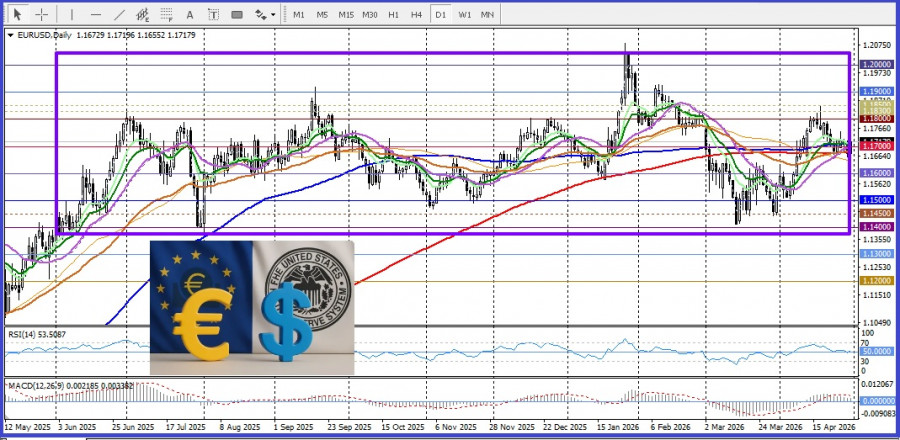
Task: Pick the vertical line drawing tool
Action: pos(70,15)
